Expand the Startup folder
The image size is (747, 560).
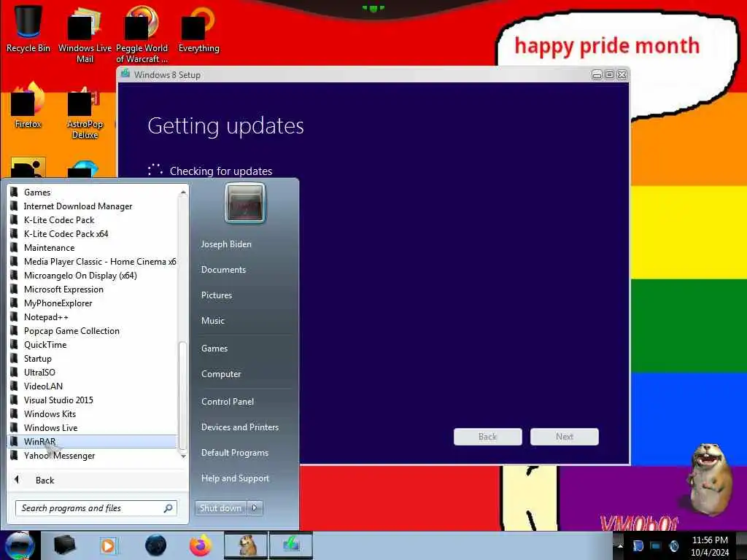pyautogui.click(x=93, y=359)
